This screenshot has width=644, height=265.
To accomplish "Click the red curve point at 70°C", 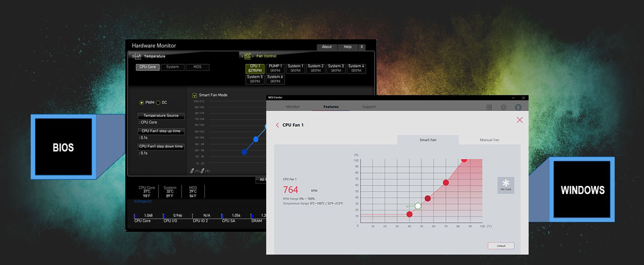I will [x=446, y=182].
